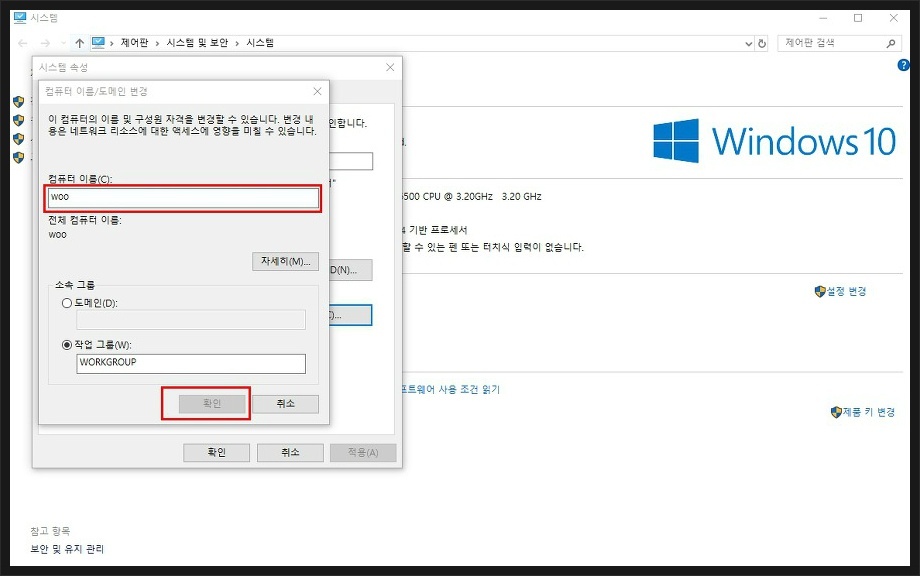Click the shield icon next to 제품 키 변경
The image size is (920, 576).
(837, 412)
